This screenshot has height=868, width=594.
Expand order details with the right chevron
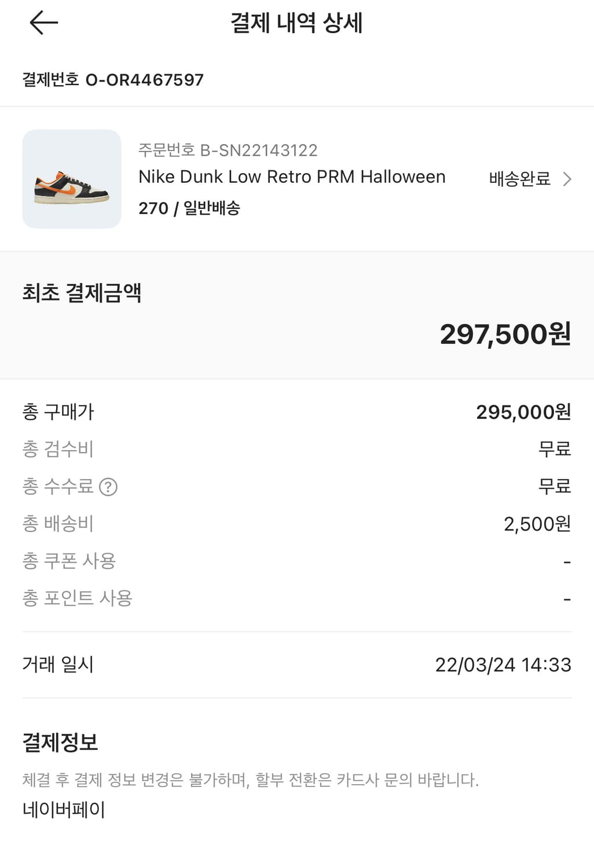coord(567,179)
